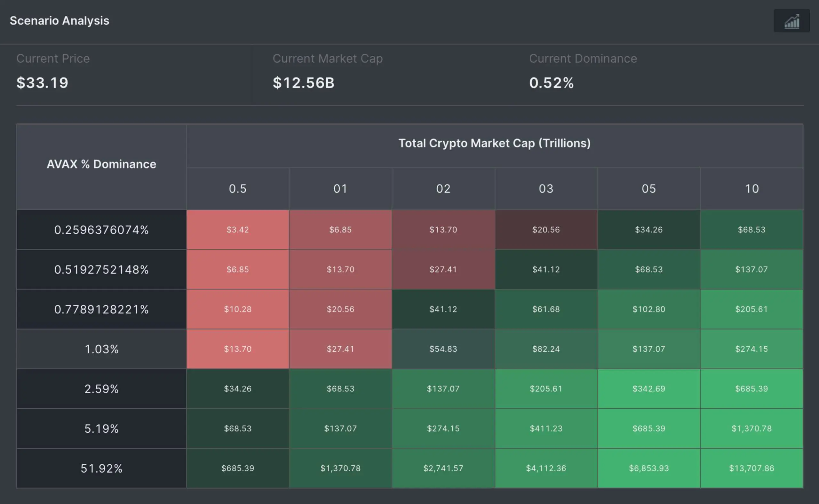Click the $20.56 dark maroon cell in the 03 column
Screen dimensions: 819x504
coord(546,230)
